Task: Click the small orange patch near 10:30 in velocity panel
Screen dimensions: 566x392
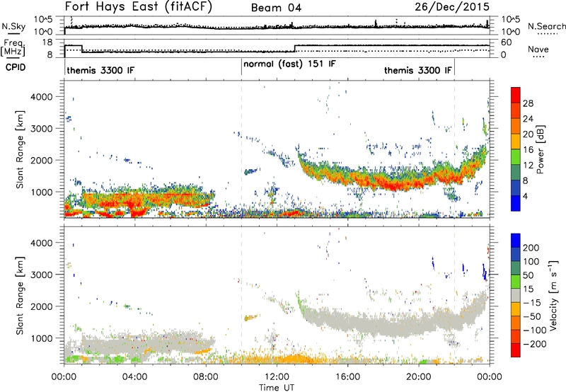Action: pos(252,317)
